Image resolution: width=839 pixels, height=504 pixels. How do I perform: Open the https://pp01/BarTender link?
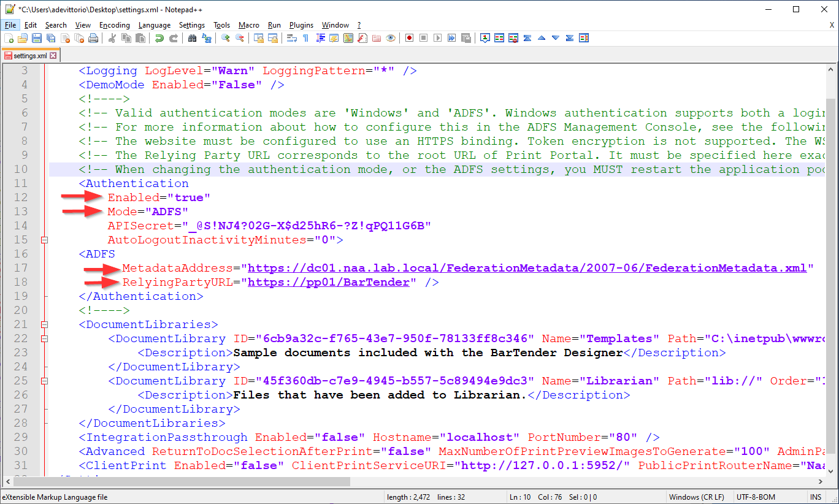coord(328,282)
